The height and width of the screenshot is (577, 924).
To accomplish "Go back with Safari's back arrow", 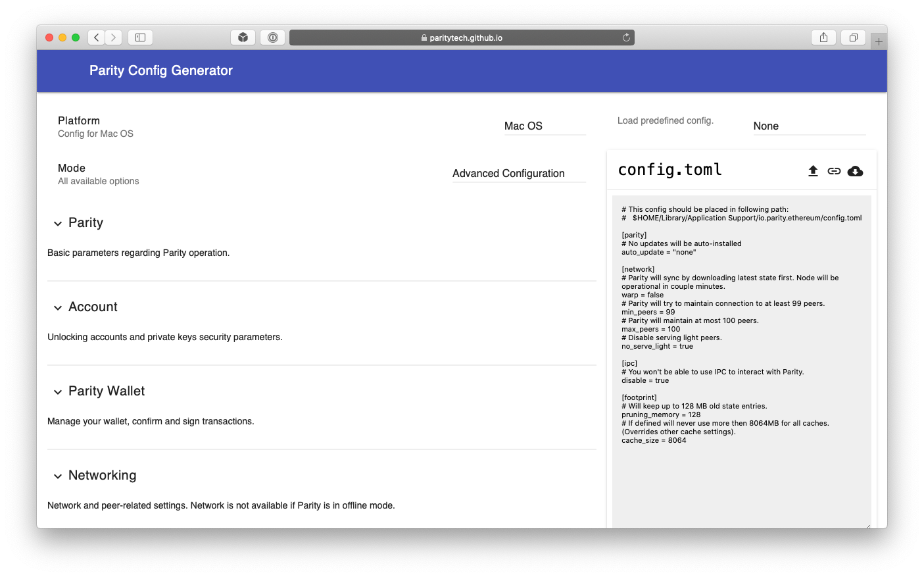I will pyautogui.click(x=97, y=38).
